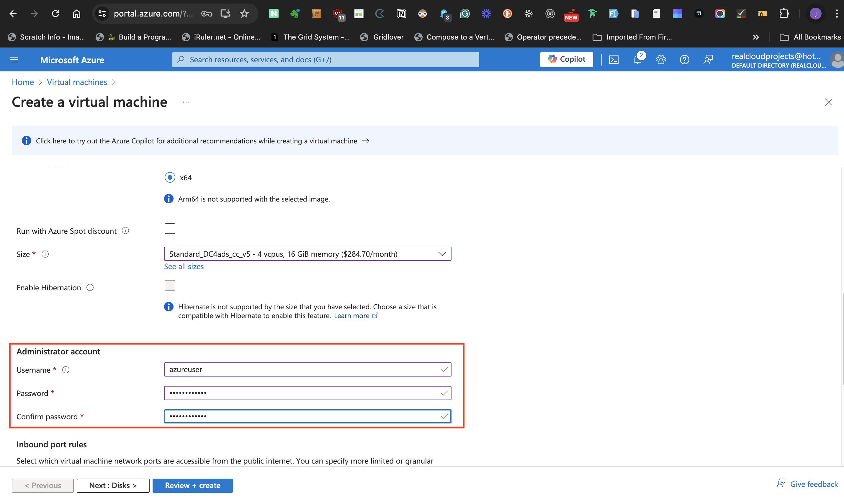This screenshot has width=844, height=504.
Task: Click the Review + create button
Action: point(192,485)
